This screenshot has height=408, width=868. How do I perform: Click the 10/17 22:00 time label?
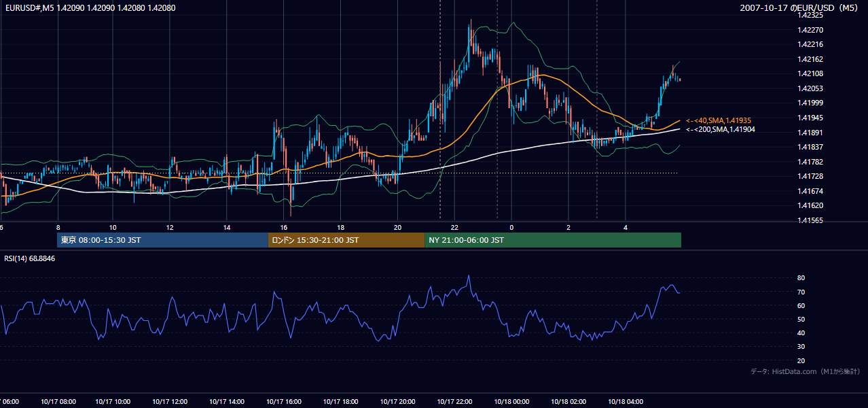454,402
